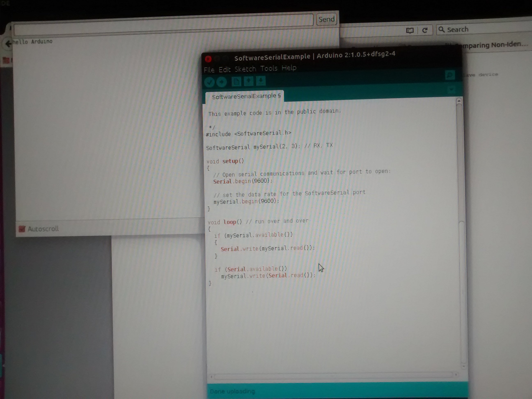This screenshot has height=399, width=532.
Task: Reload the page in the browser
Action: coord(425,30)
